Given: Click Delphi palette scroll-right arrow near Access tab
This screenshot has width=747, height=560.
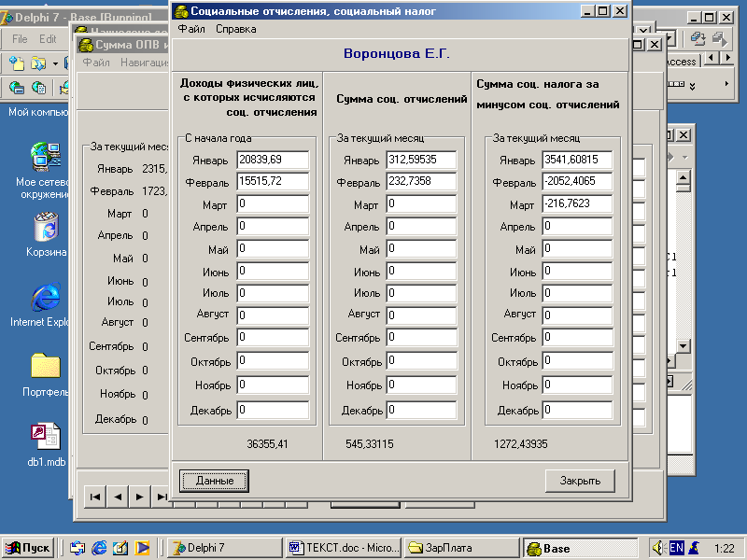Looking at the screenshot, I should [x=727, y=58].
